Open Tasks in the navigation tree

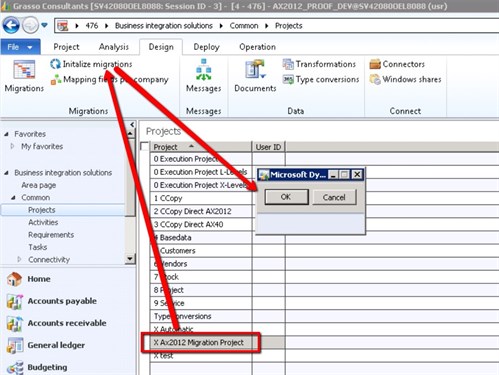tap(38, 247)
